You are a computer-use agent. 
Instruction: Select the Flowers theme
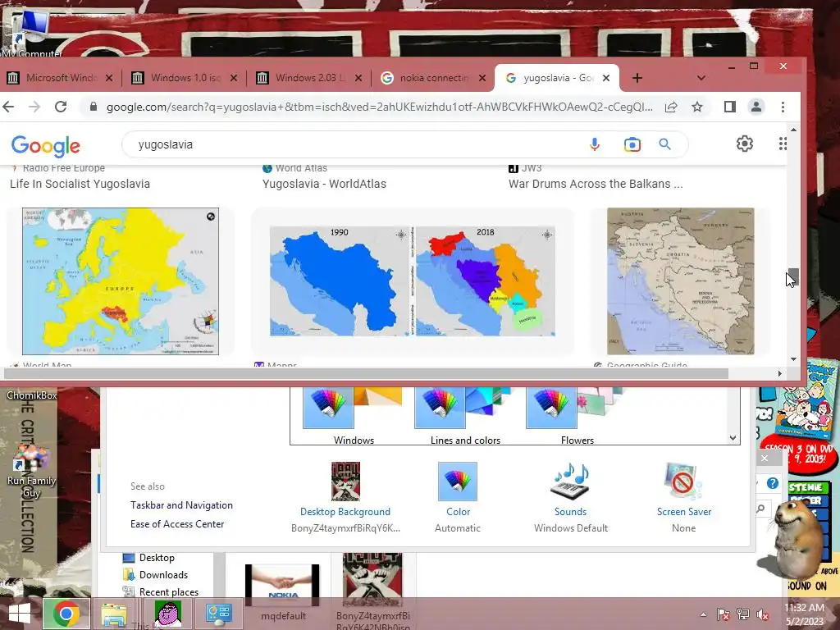(577, 416)
